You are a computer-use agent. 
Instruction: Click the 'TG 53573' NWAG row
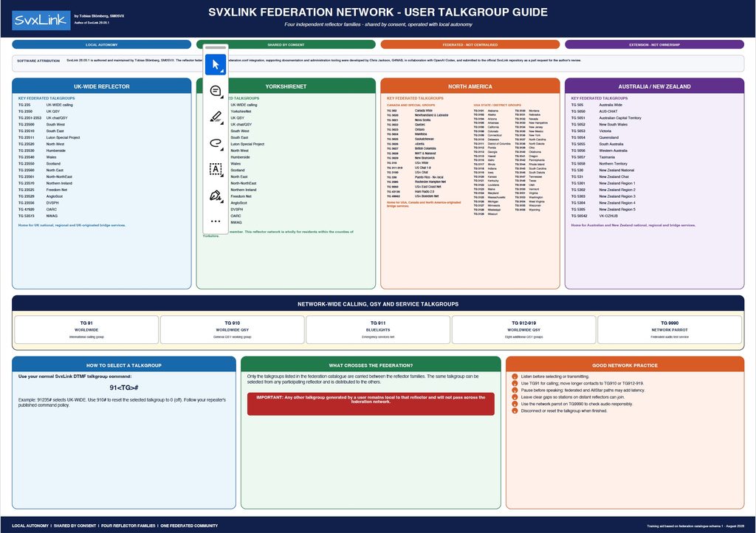click(x=38, y=216)
